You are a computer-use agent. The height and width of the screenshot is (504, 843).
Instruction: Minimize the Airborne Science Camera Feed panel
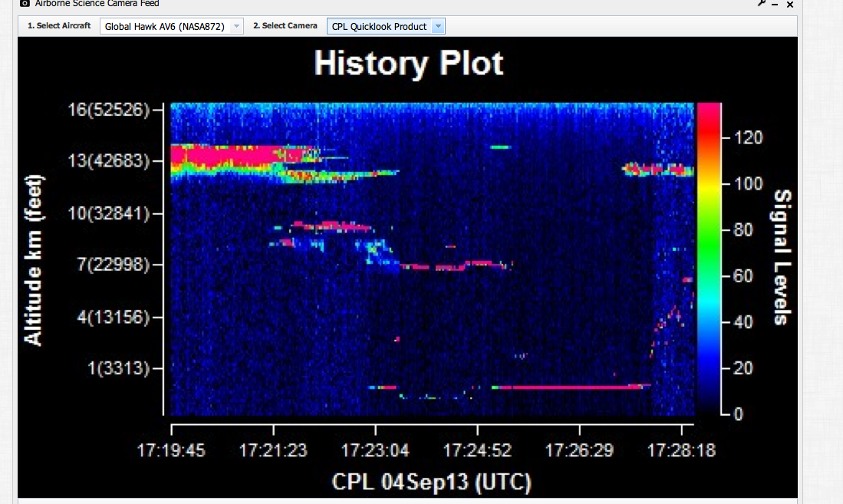pyautogui.click(x=775, y=5)
